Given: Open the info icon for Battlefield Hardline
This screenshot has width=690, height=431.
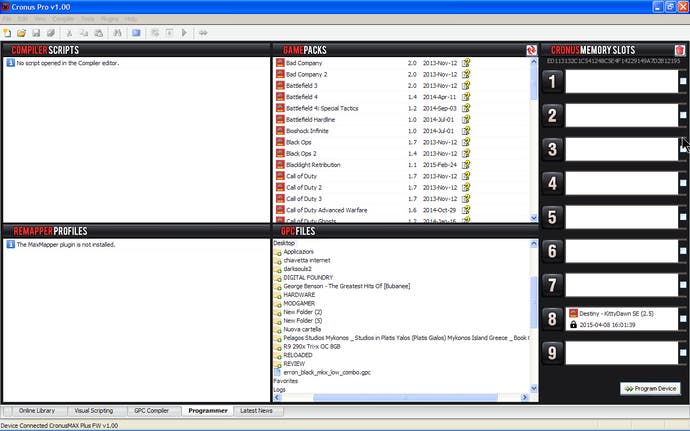Looking at the screenshot, I should coord(466,119).
